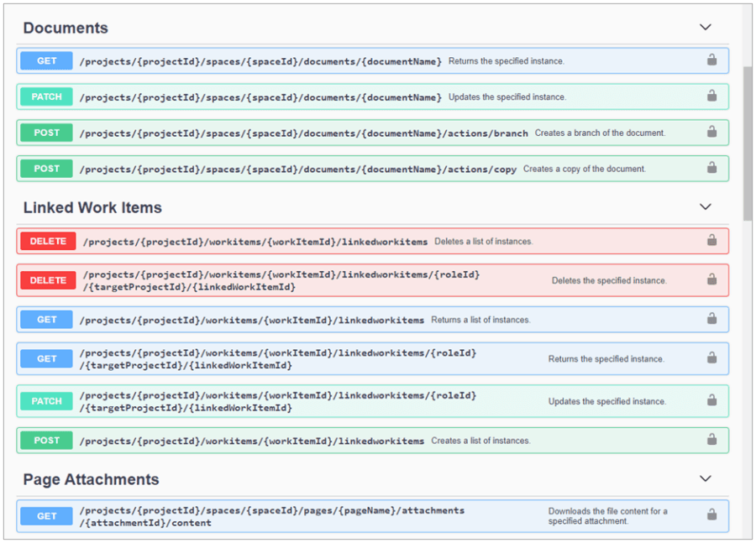
Task: Select the Documents section heading
Action: 66,28
